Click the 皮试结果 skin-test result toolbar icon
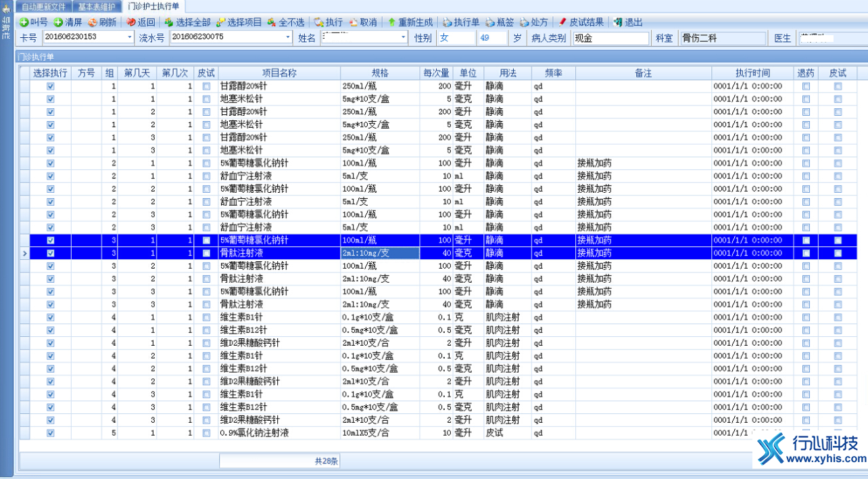868x479 pixels. click(562, 22)
